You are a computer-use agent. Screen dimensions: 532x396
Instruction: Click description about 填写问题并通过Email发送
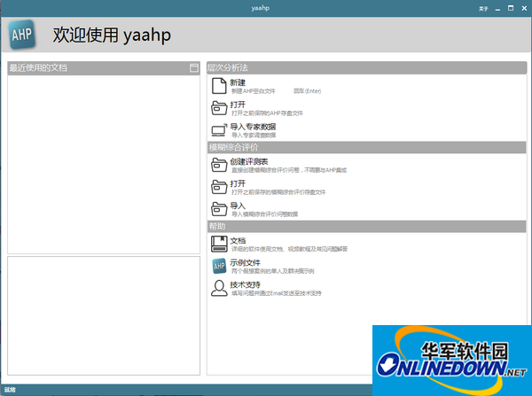pyautogui.click(x=276, y=293)
